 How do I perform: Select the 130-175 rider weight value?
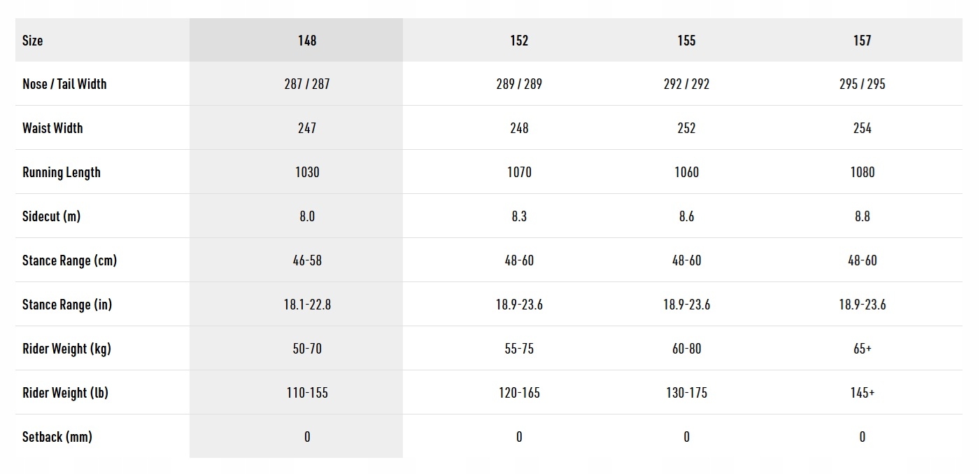[x=686, y=393]
